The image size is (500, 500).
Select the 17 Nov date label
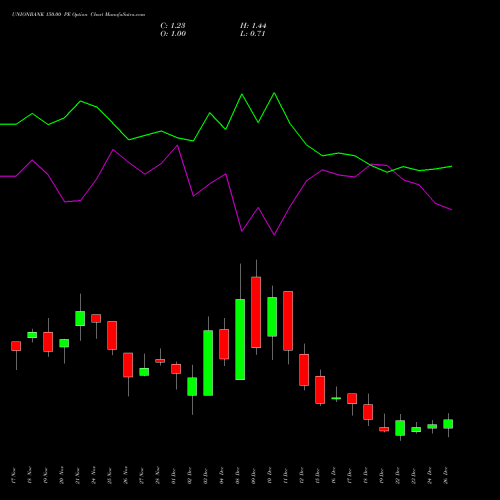14,475
